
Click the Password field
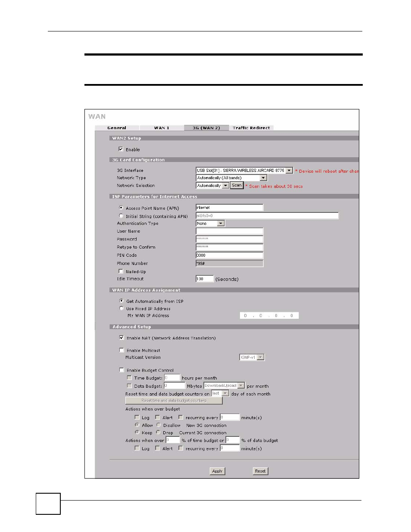229,239
